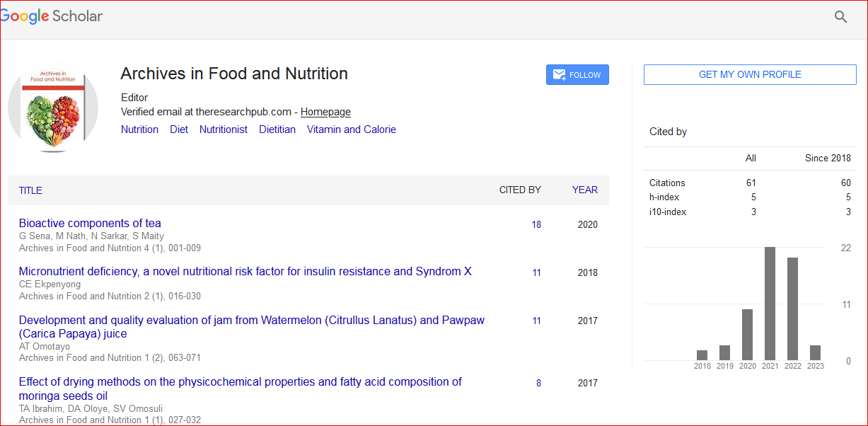Screen dimensions: 868x426
Task: Open the Bioactive components of tea article
Action: pos(90,224)
